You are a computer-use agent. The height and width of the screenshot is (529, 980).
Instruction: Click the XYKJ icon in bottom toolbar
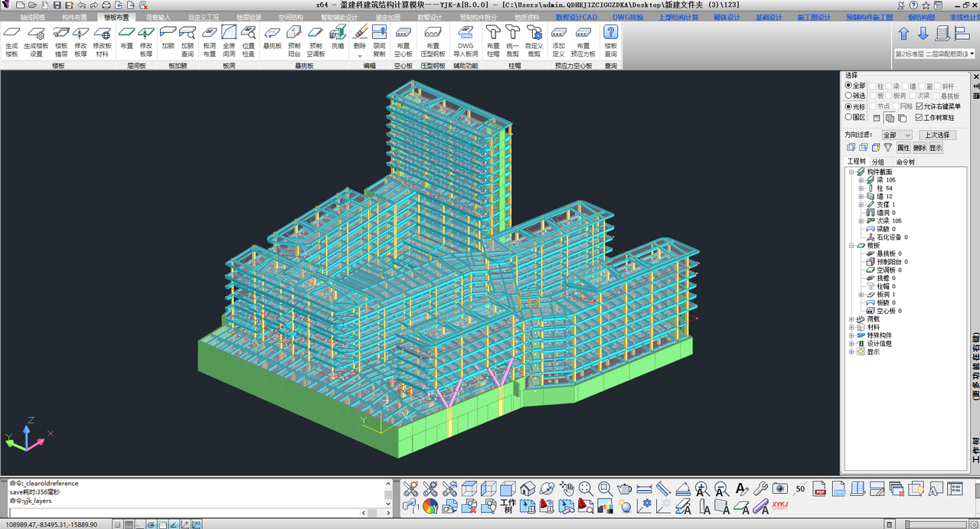click(x=780, y=506)
